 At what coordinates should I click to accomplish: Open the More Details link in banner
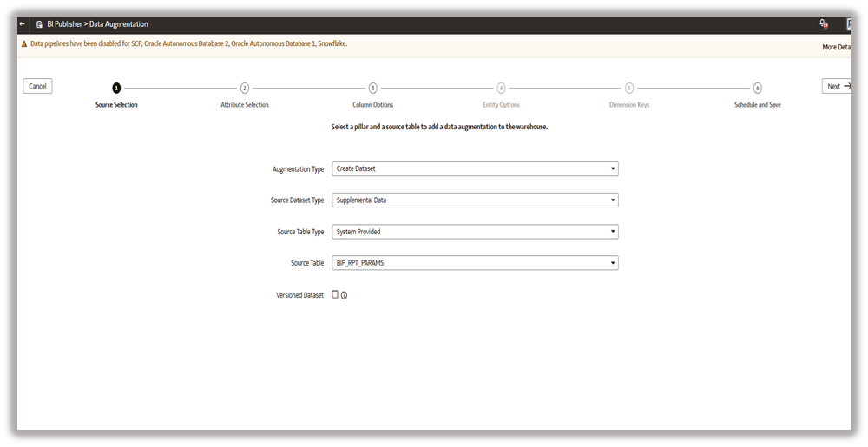(x=837, y=48)
